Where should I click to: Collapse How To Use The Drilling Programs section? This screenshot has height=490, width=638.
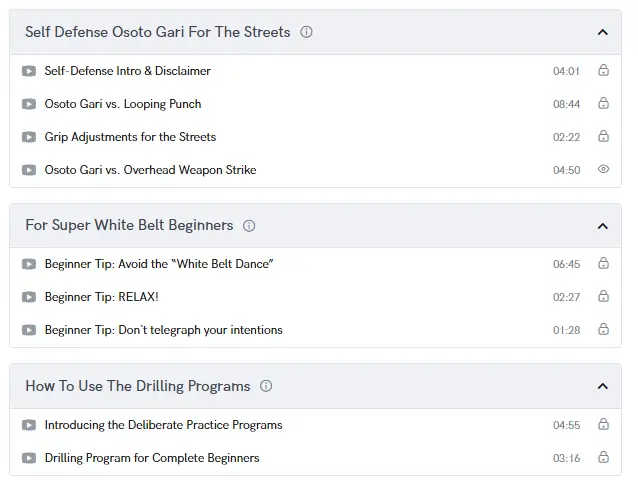pyautogui.click(x=602, y=386)
